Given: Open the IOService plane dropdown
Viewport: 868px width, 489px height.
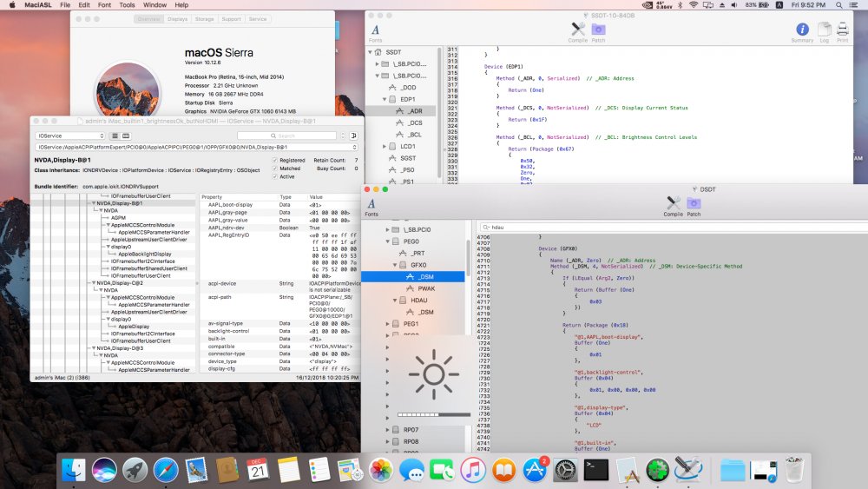Looking at the screenshot, I should tap(69, 135).
